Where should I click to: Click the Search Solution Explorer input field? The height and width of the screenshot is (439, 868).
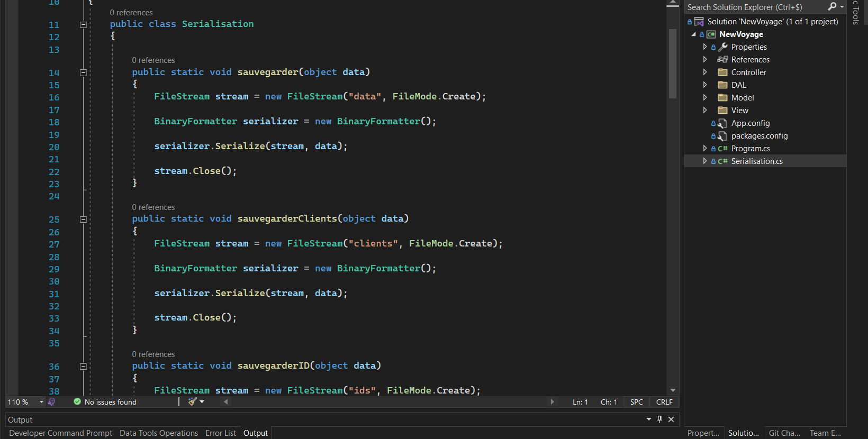click(x=754, y=7)
